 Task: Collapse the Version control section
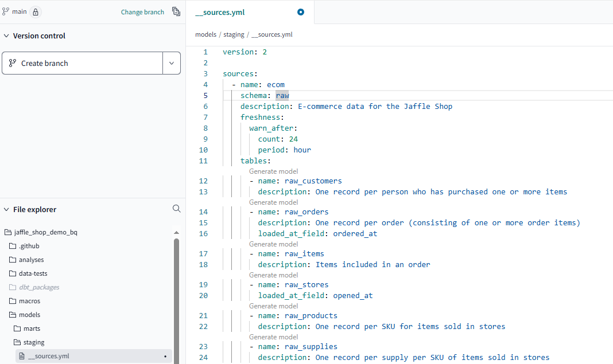6,36
